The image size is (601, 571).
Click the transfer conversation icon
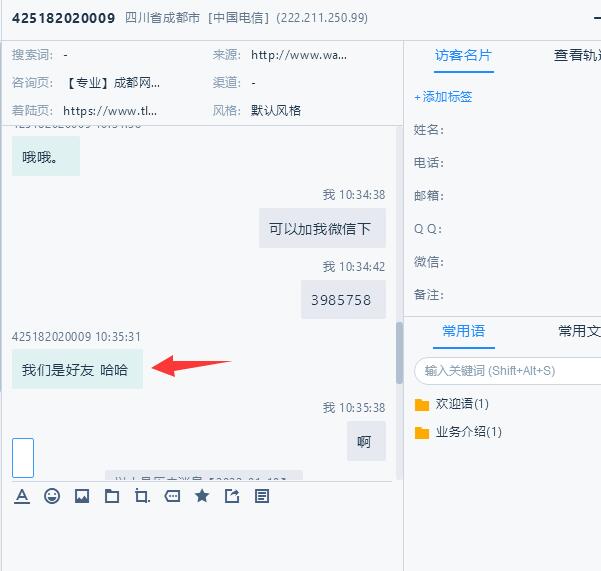click(x=232, y=496)
